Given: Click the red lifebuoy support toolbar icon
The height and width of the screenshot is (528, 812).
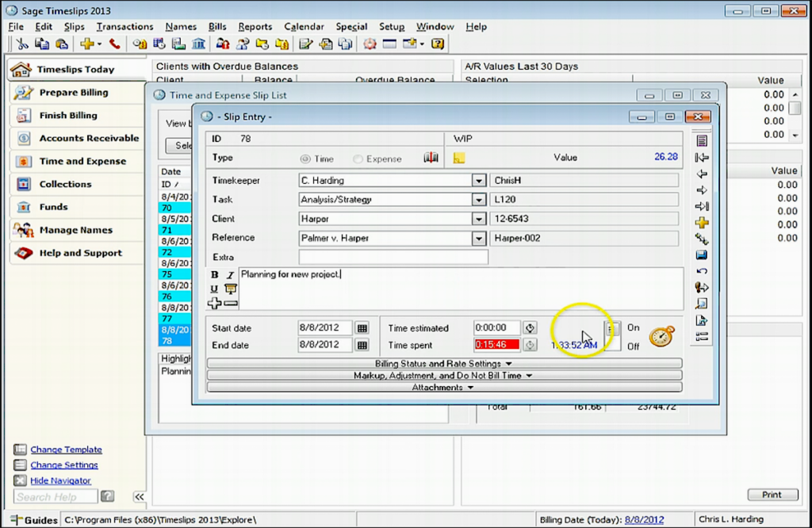Looking at the screenshot, I should coord(370,44).
